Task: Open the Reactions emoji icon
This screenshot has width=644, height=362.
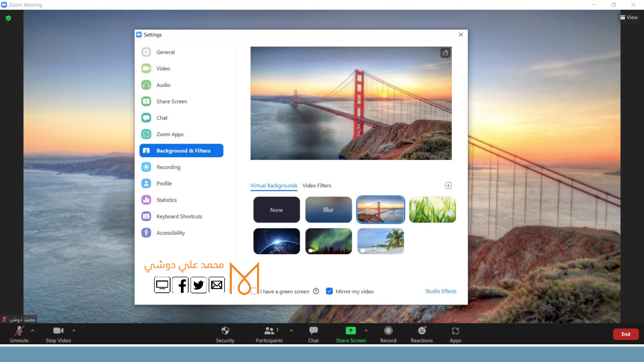Action: [x=422, y=331]
